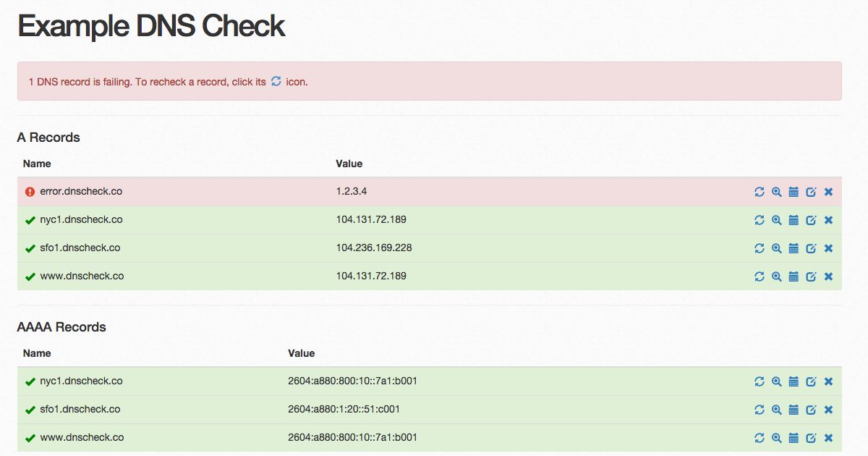This screenshot has height=456, width=868.
Task: Recheck the failing error.dnscheck.co A record
Action: click(759, 192)
